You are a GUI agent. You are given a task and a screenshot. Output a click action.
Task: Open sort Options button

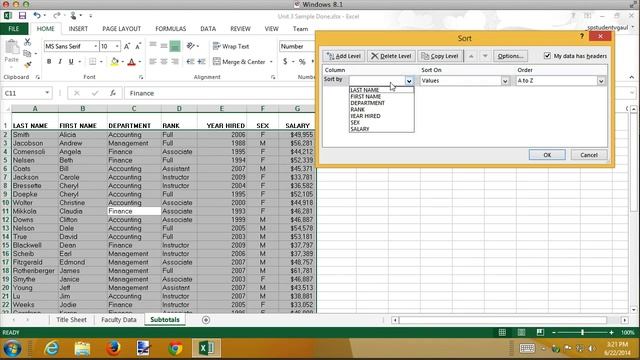click(x=510, y=56)
